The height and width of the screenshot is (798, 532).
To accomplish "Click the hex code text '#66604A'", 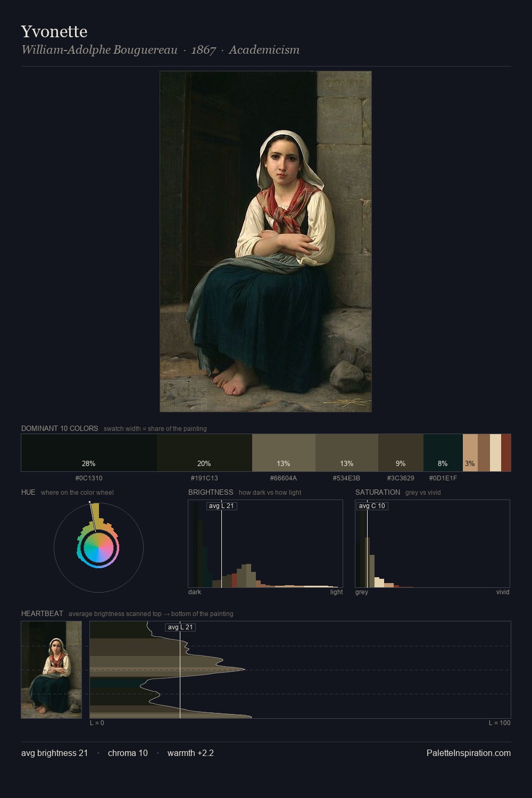I will 284,478.
